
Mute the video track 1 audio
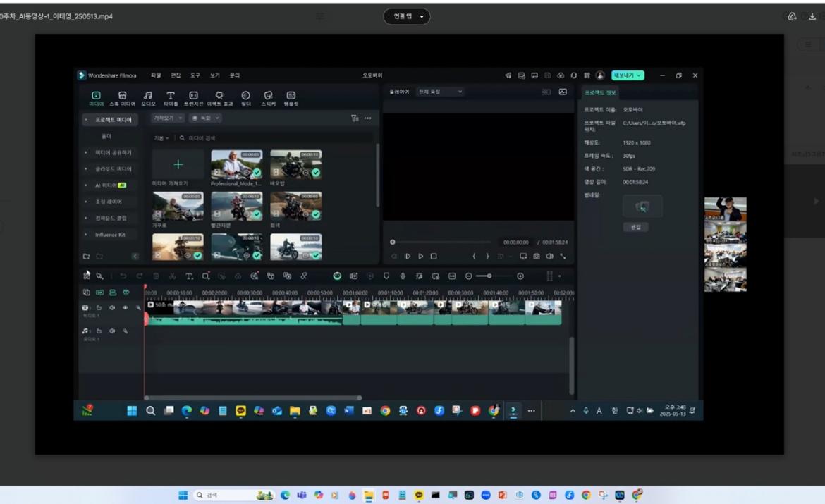coord(112,308)
